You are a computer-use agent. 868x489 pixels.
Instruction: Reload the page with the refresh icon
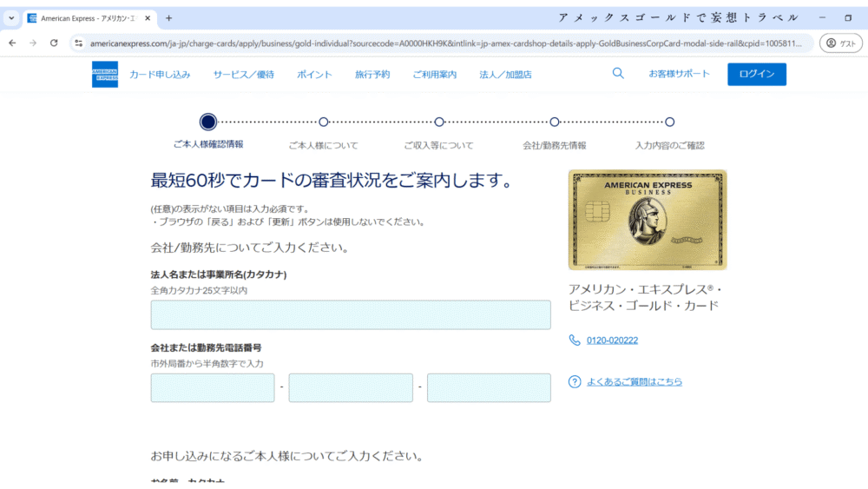[54, 43]
